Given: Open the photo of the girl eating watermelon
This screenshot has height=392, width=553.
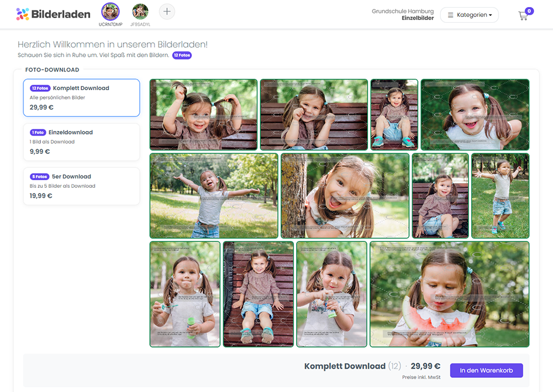Looking at the screenshot, I should click(x=449, y=294).
